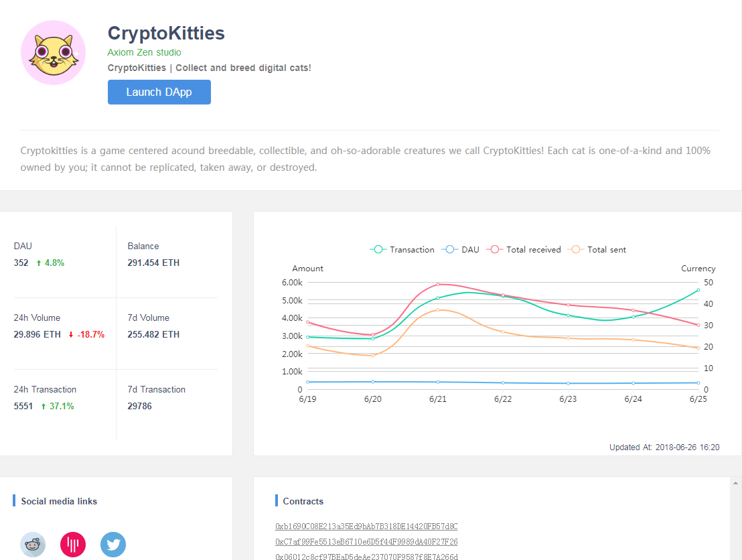The width and height of the screenshot is (742, 560).
Task: Open the pink audio-bars social icon
Action: point(73,545)
